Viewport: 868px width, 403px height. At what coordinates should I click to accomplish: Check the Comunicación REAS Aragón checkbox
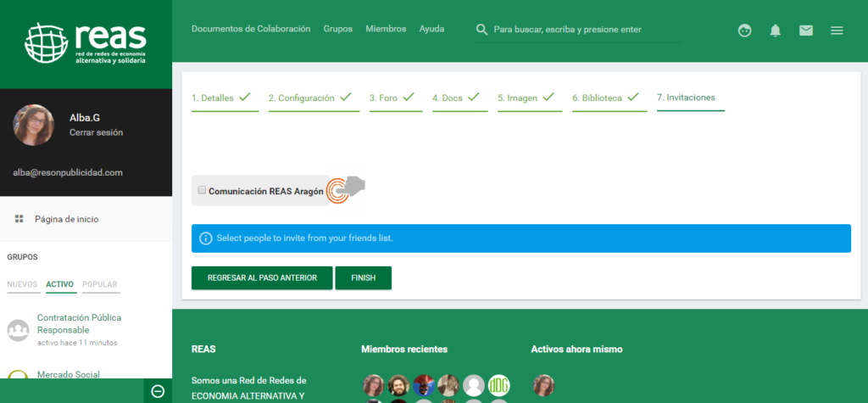pyautogui.click(x=202, y=191)
